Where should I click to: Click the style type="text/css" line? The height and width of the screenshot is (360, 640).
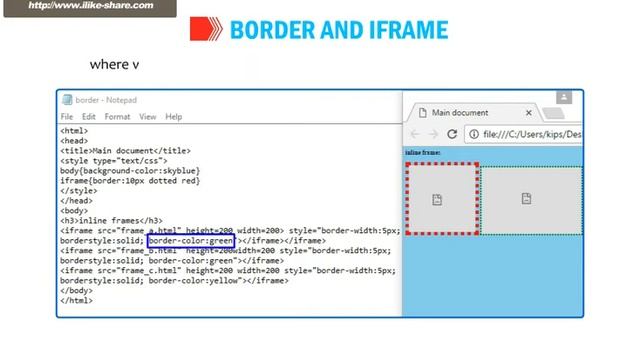coord(113,161)
